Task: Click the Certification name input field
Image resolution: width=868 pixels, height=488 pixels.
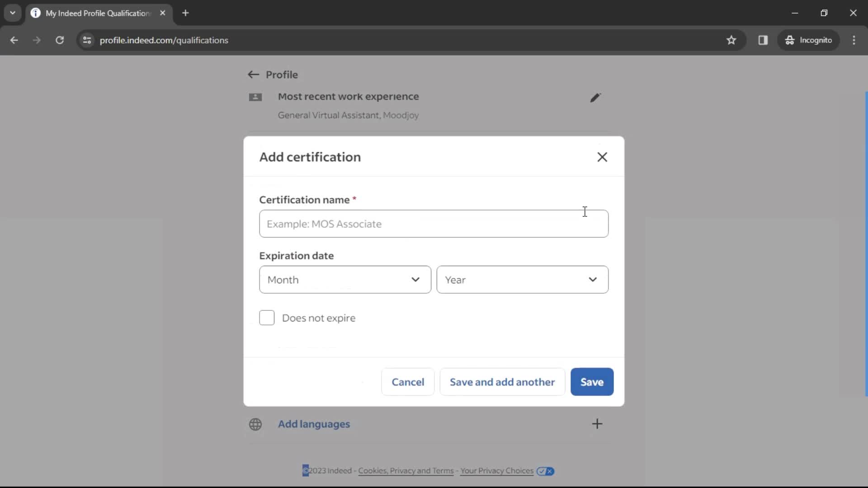Action: pyautogui.click(x=434, y=224)
